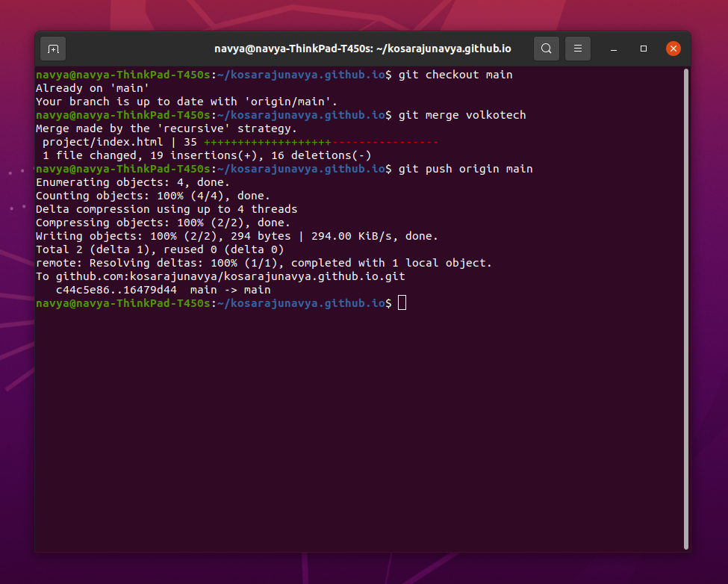The height and width of the screenshot is (584, 728).
Task: Click the 'git push origin main' command text
Action: pos(466,169)
